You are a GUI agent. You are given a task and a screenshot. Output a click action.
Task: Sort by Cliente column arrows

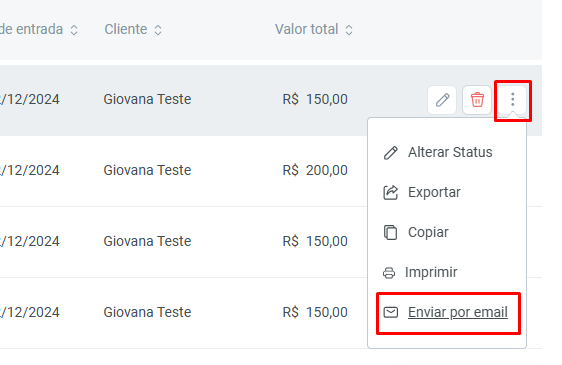tap(158, 30)
